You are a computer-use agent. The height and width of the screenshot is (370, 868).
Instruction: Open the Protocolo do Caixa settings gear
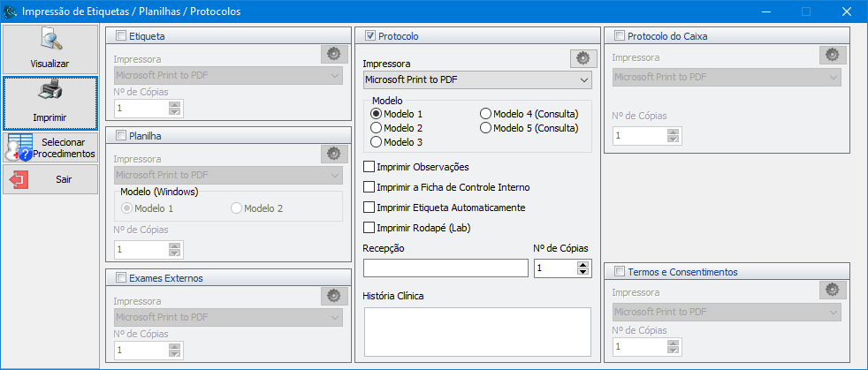point(831,54)
